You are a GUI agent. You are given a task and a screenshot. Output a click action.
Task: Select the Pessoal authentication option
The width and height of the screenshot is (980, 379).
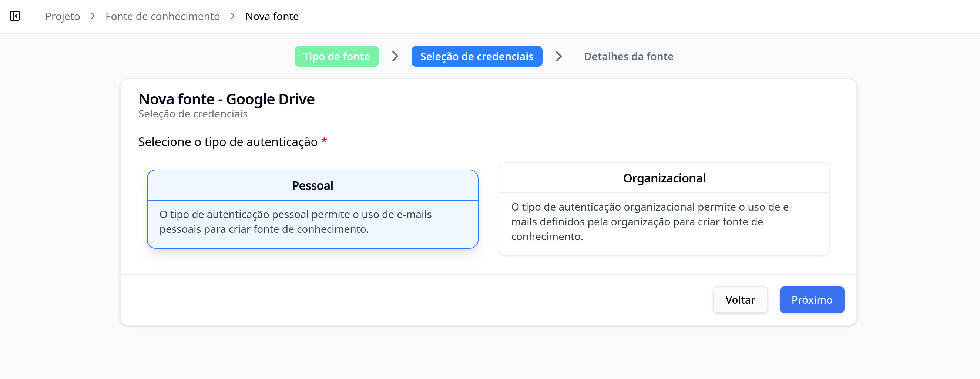point(312,185)
